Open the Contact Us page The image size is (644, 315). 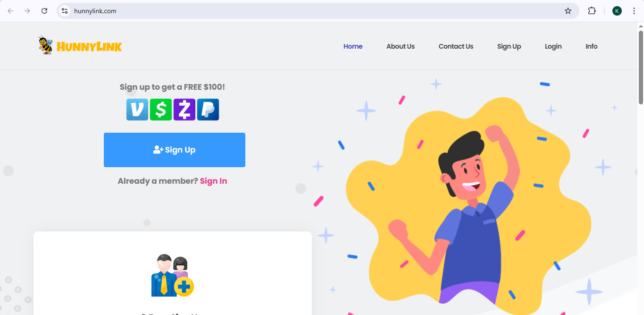pos(456,46)
